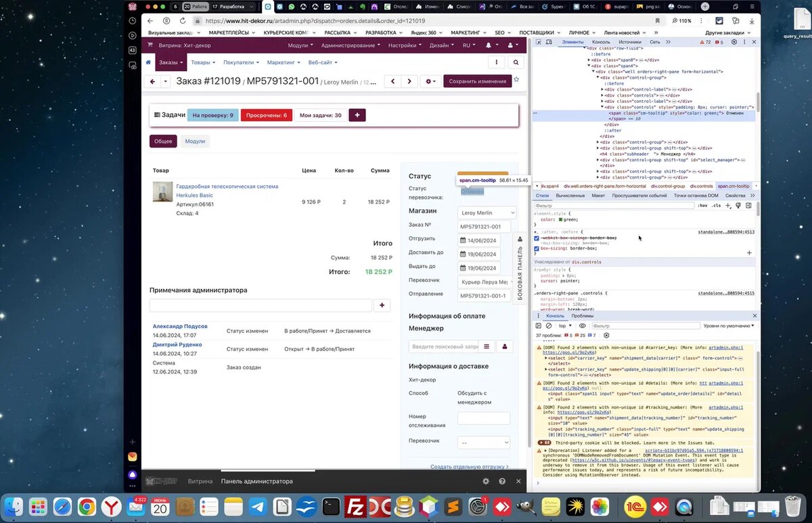
Task: Open the user account icon menu
Action: point(512,45)
